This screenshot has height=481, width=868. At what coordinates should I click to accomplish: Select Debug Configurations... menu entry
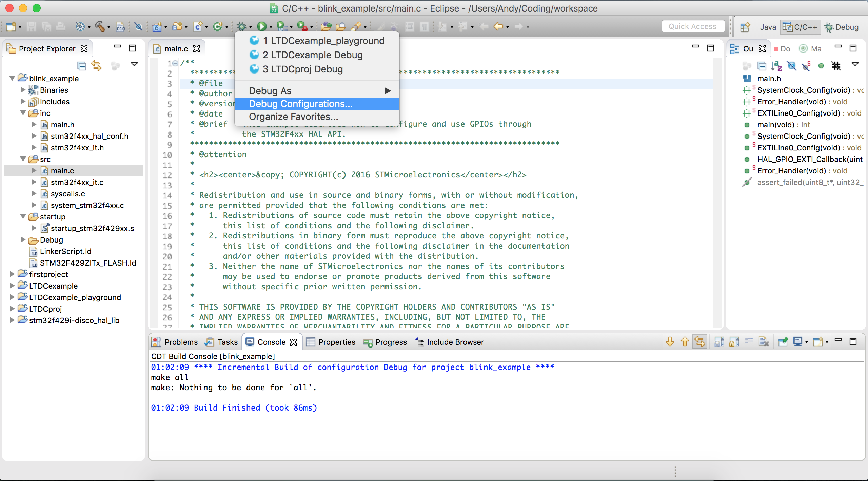[x=317, y=104]
